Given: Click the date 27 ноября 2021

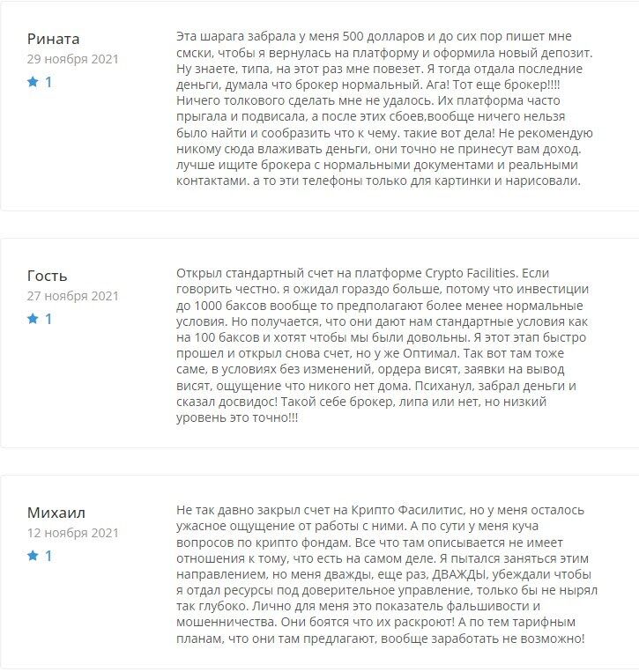Looking at the screenshot, I should (72, 297).
